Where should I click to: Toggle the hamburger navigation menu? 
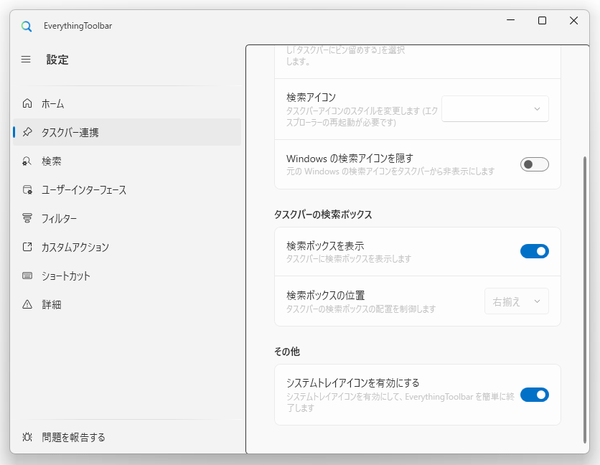coord(26,59)
